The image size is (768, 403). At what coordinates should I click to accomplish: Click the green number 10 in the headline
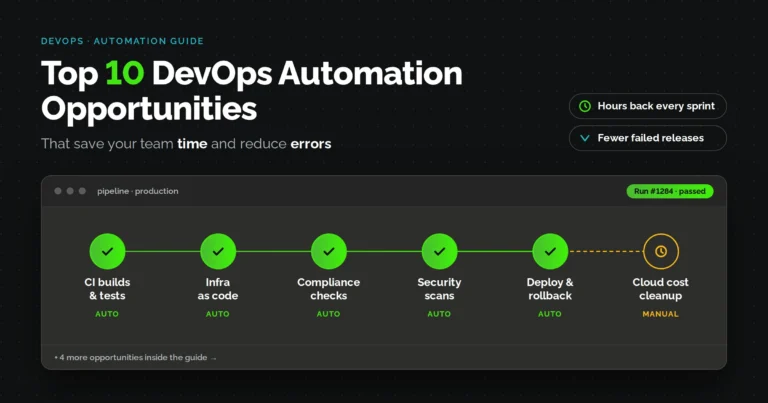point(124,73)
